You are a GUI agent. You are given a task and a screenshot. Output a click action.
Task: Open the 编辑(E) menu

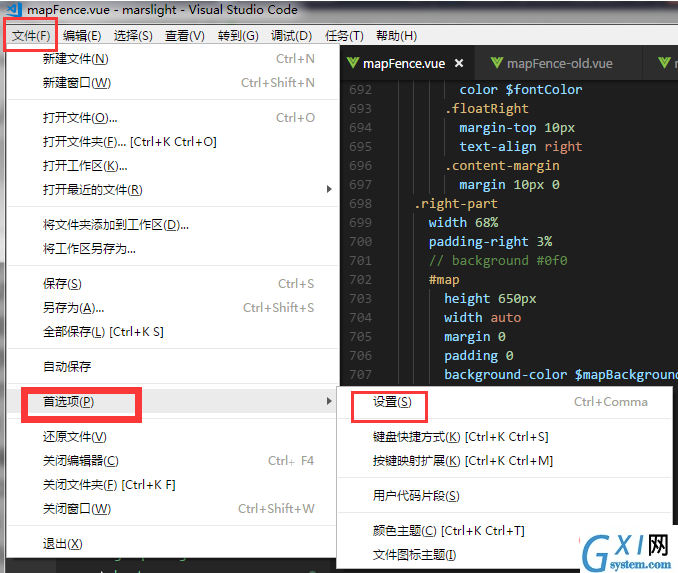[x=82, y=35]
